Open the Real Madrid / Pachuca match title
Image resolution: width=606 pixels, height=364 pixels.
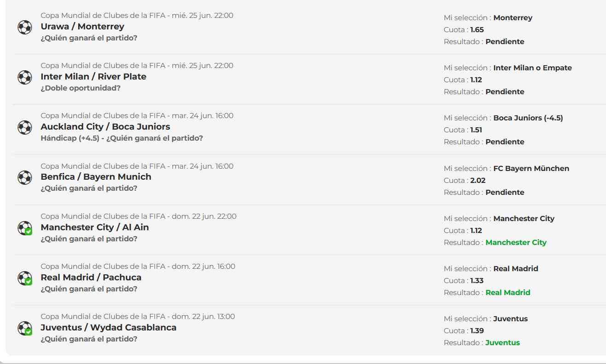pos(91,278)
